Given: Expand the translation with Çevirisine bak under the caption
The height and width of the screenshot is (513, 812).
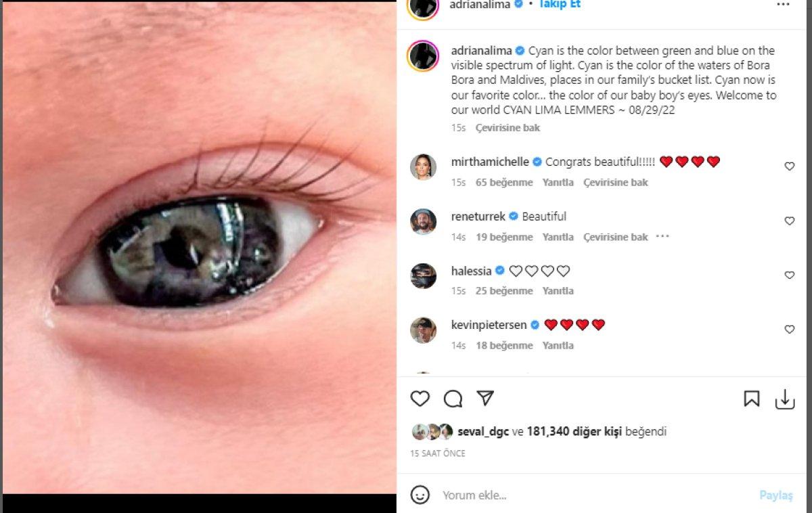Looking at the screenshot, I should (508, 127).
